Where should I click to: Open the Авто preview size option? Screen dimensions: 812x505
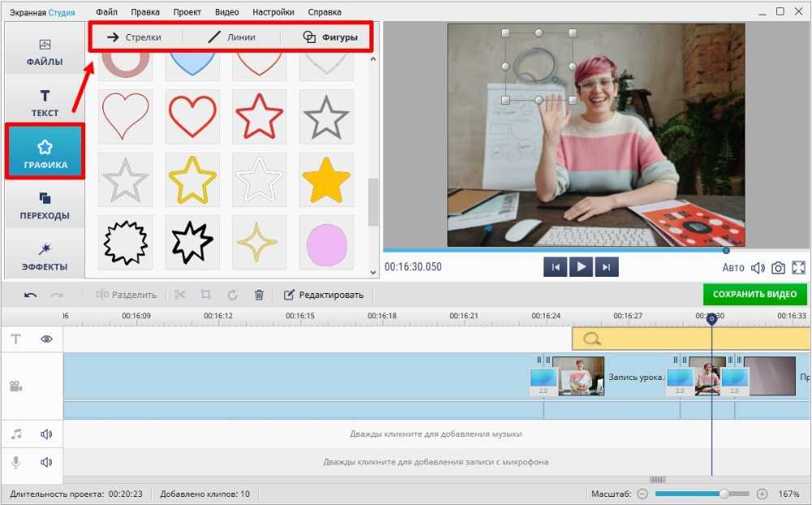pos(733,268)
